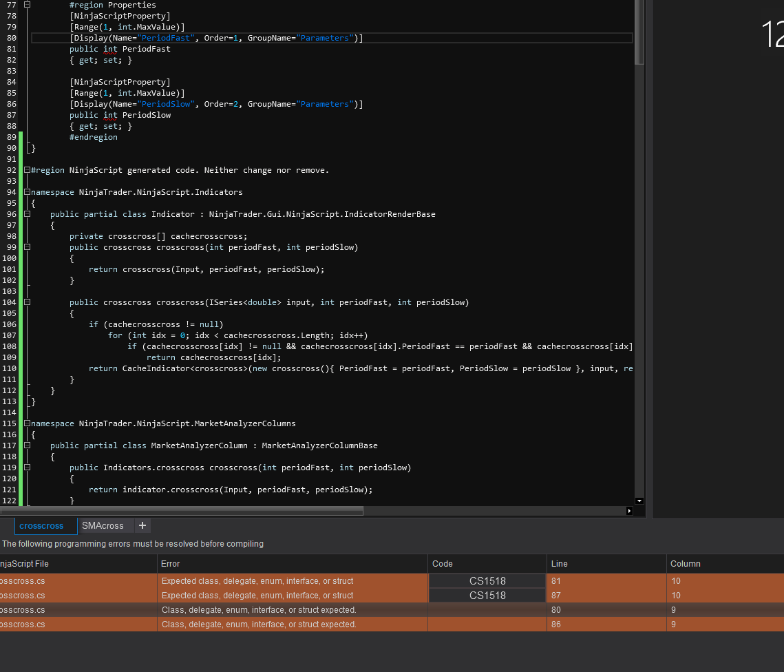Click the underlined int keyword on line 87
The height and width of the screenshot is (672, 784).
pos(111,115)
